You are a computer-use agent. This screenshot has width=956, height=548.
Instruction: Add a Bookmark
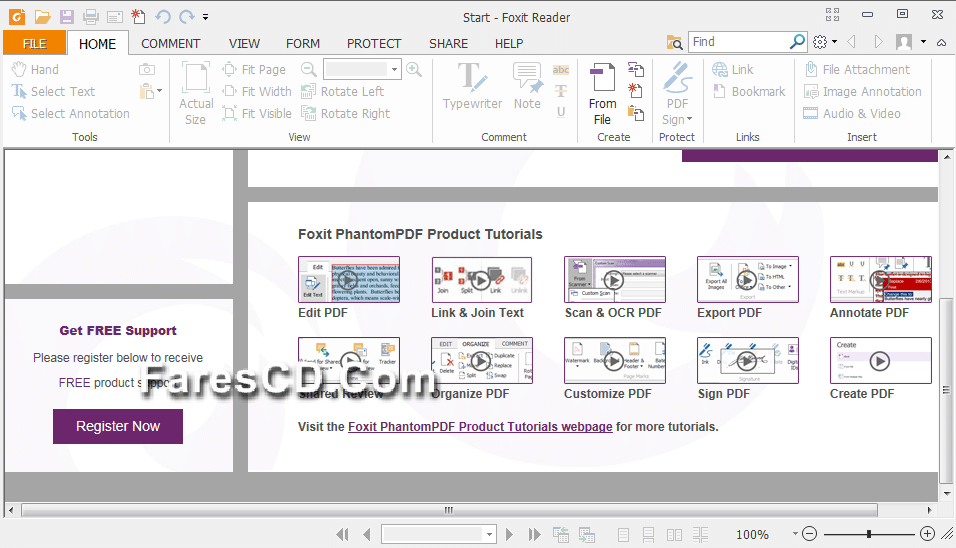(749, 91)
